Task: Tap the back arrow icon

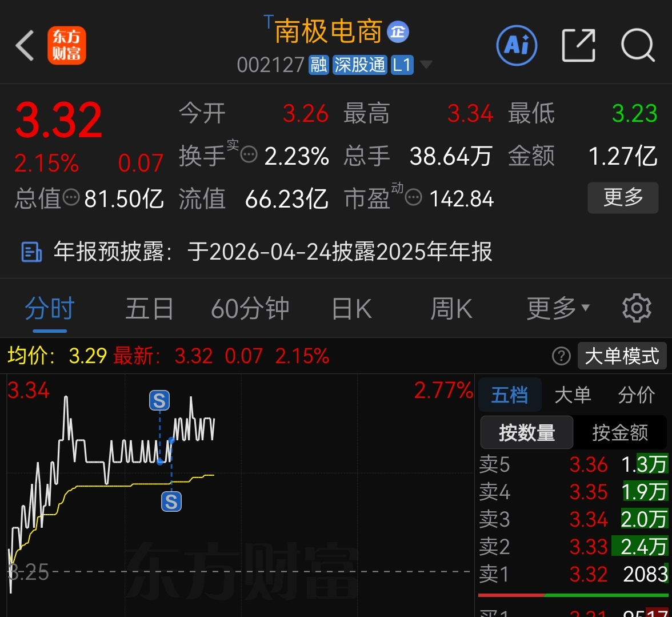Action: 25,45
